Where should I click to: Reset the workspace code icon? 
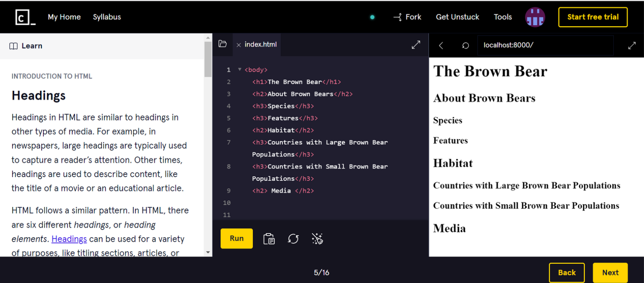coord(293,239)
